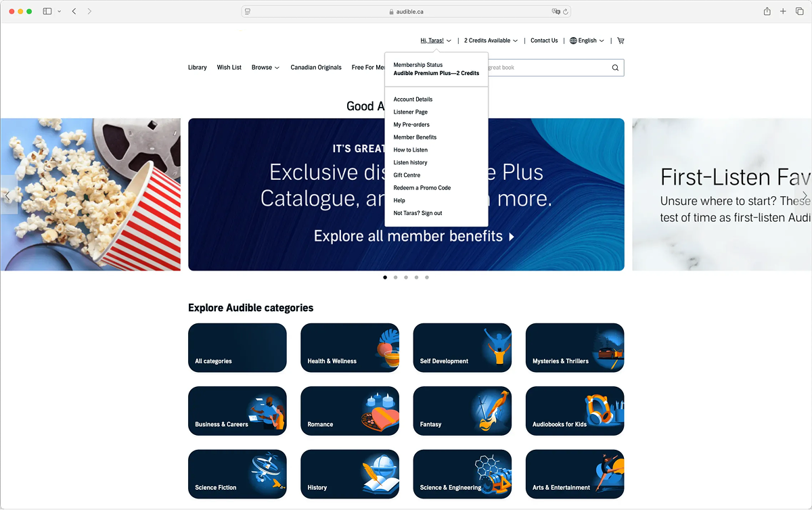Click the Safari share icon
The width and height of the screenshot is (812, 510).
(x=767, y=11)
